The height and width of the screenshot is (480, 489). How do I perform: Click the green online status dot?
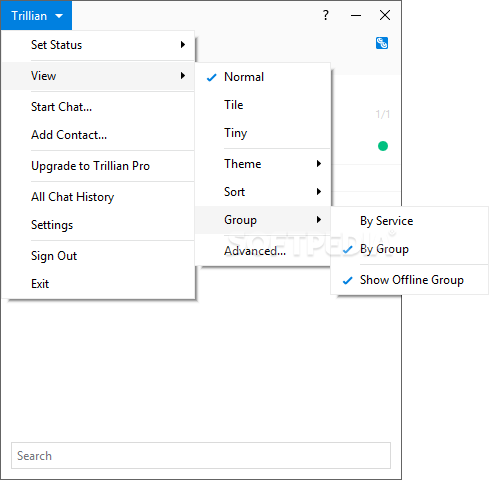[383, 146]
